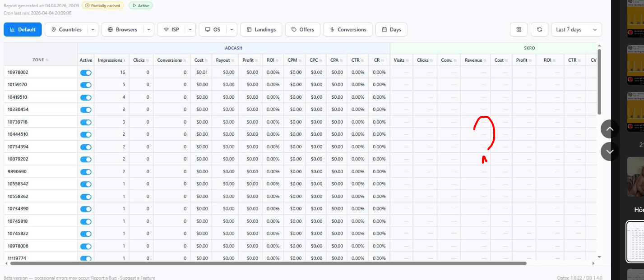Toggle Active switch for zone 10879202
The height and width of the screenshot is (280, 644).
pos(86,159)
